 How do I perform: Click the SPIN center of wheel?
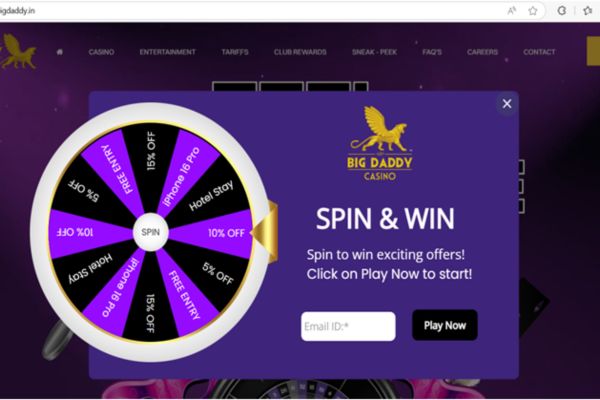(x=150, y=232)
